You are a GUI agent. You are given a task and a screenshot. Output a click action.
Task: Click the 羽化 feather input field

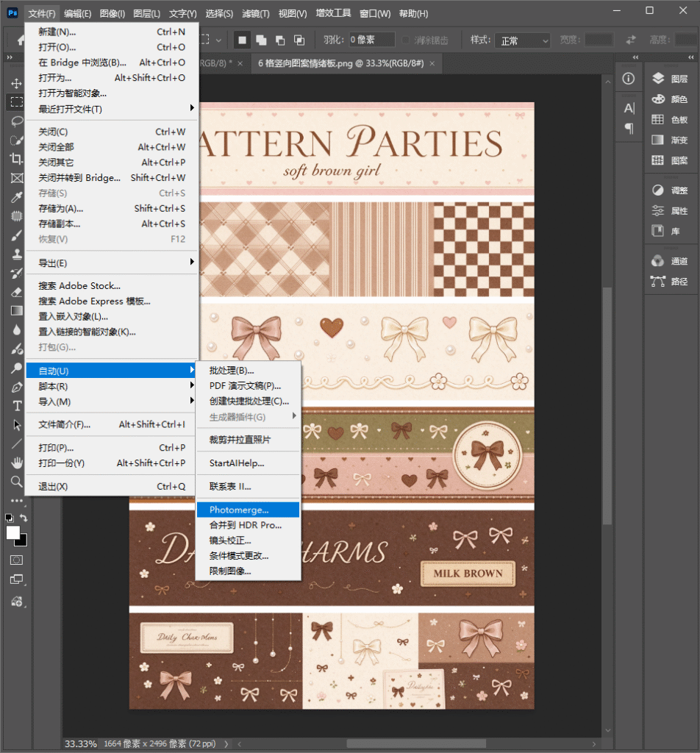371,40
